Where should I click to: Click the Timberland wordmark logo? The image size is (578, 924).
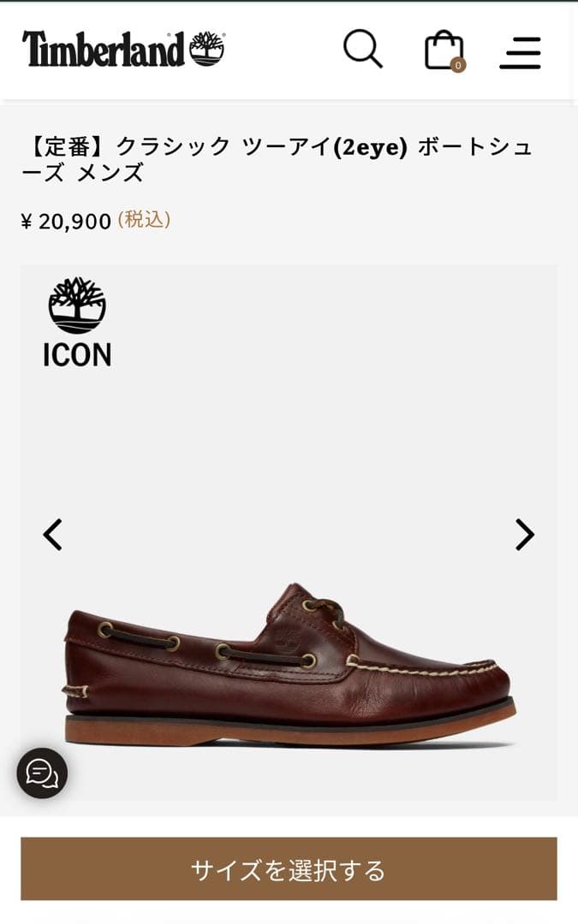point(103,48)
